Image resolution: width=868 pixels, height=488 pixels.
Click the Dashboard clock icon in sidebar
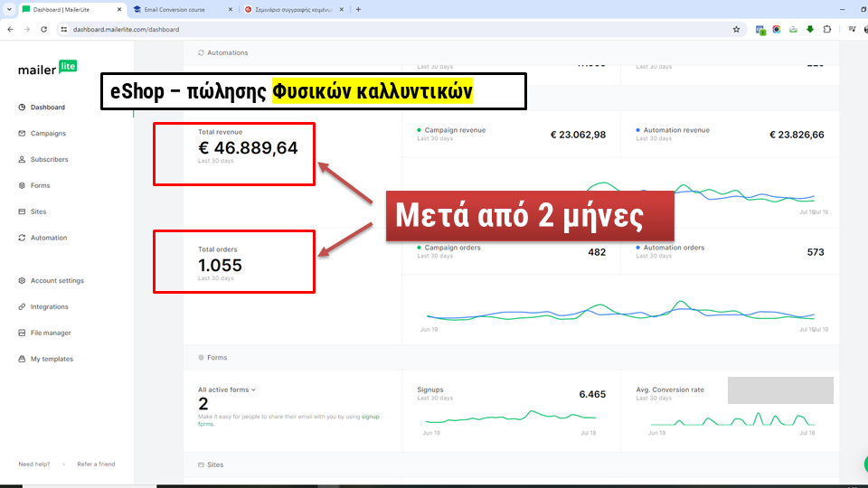point(22,108)
